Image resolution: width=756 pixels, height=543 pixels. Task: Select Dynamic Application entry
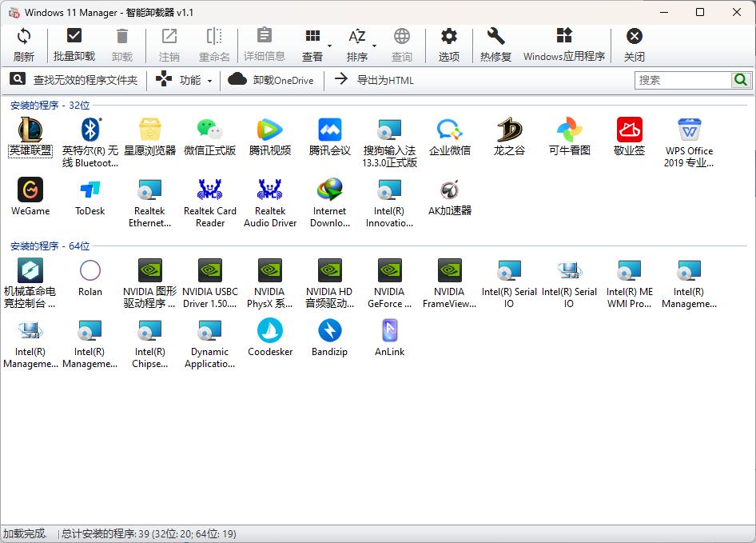tap(209, 343)
